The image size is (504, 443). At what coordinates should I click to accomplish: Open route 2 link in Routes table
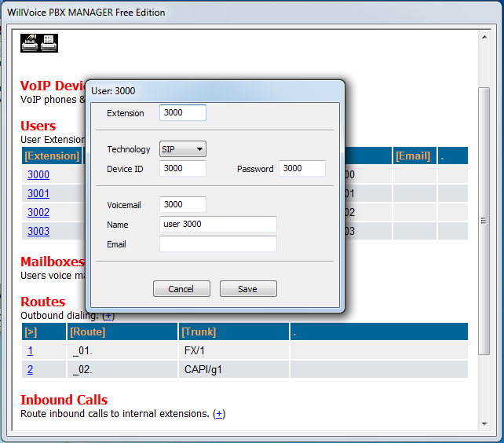(30, 370)
